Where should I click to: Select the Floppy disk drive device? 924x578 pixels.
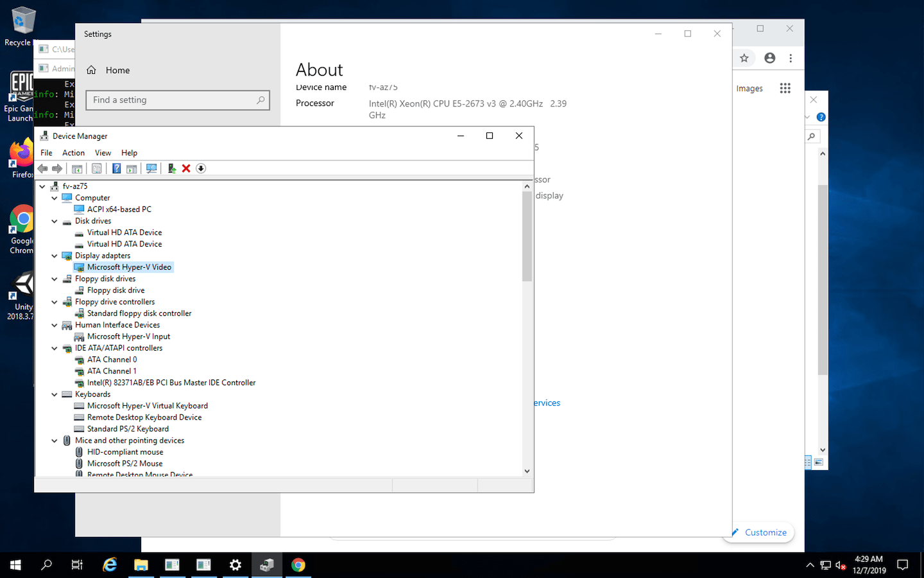[116, 290]
